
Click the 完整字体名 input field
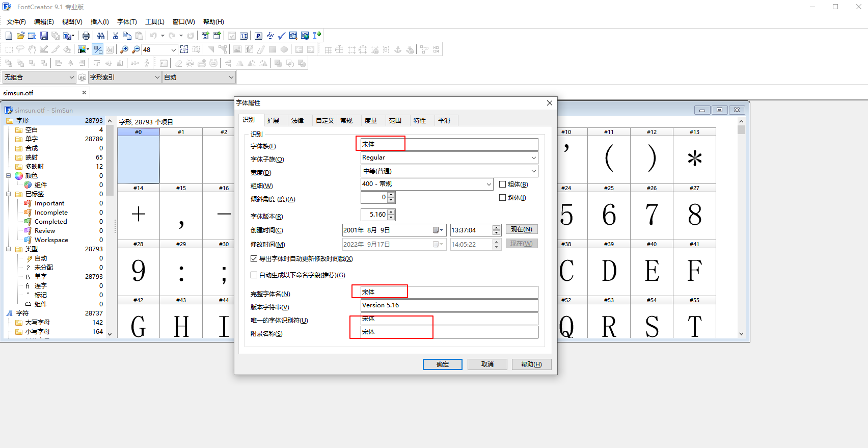click(x=449, y=292)
